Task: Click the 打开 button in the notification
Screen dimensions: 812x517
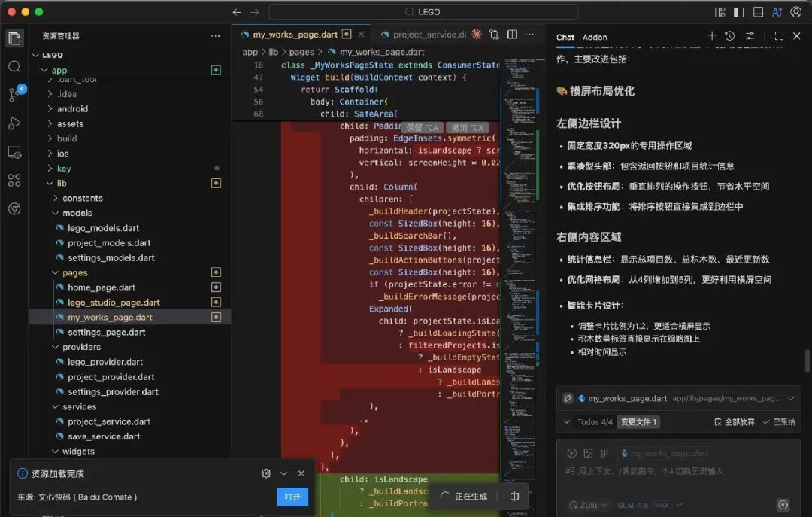Action: (292, 497)
